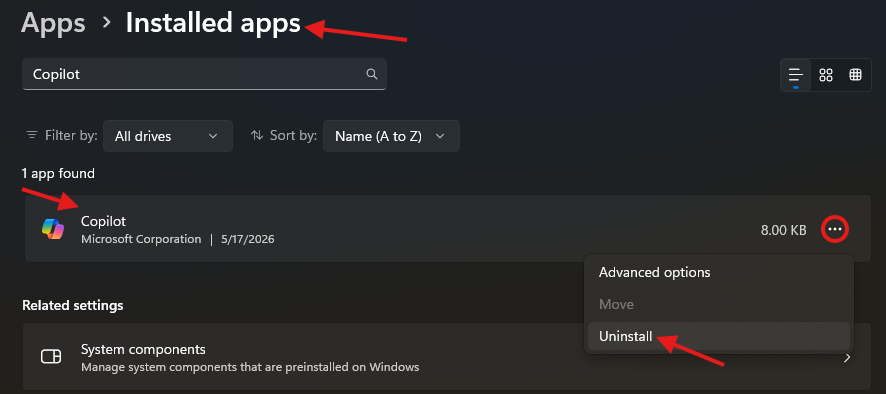Select the Copilot app name
The width and height of the screenshot is (886, 394).
tap(103, 221)
